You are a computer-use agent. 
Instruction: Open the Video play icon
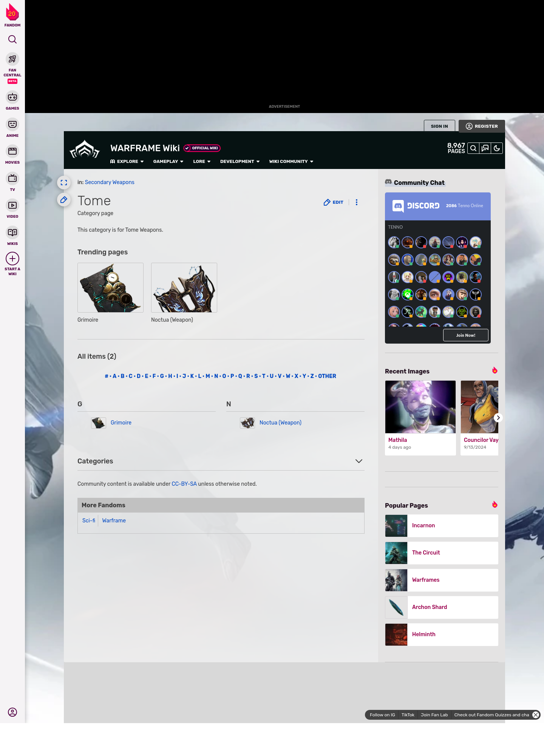(12, 205)
